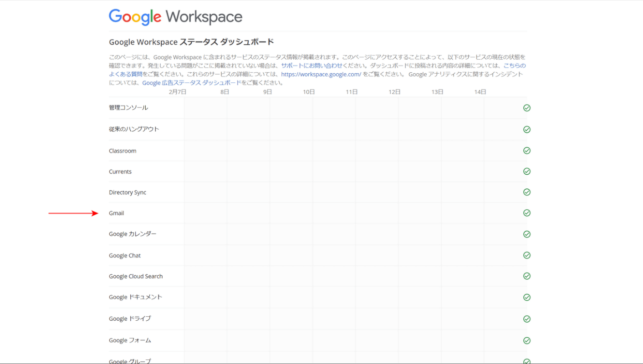The width and height of the screenshot is (643, 364).
Task: Select the Gmail service row label
Action: point(117,213)
